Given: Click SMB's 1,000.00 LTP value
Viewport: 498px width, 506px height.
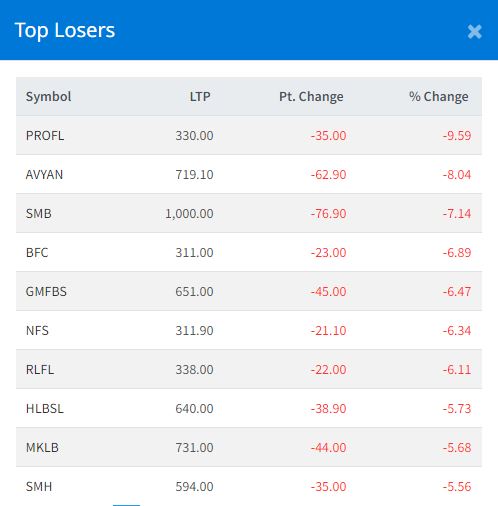Looking at the screenshot, I should (x=189, y=214).
